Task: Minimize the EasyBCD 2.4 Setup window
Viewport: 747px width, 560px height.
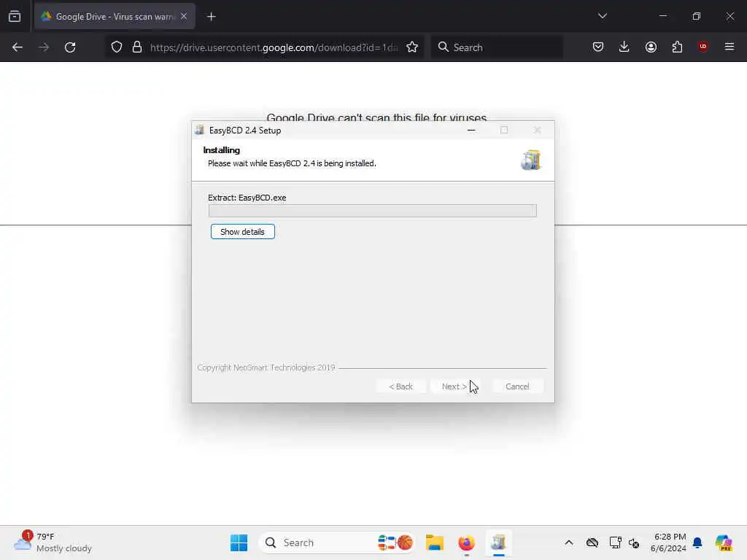Action: [471, 130]
